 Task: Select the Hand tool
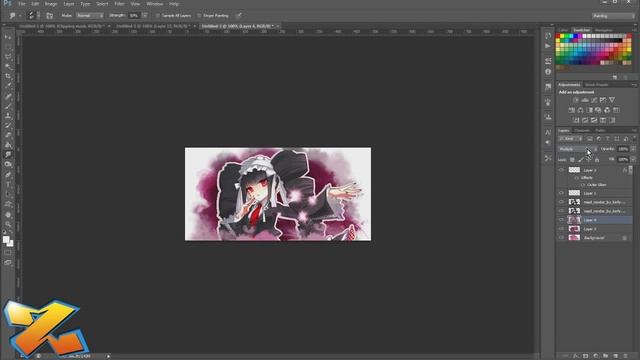click(x=8, y=215)
